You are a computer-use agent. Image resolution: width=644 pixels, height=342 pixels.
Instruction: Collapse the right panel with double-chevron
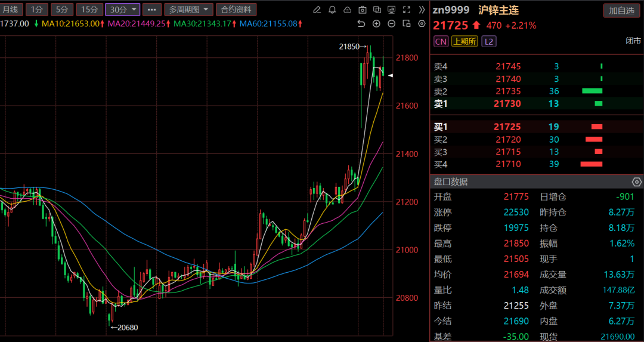422,10
